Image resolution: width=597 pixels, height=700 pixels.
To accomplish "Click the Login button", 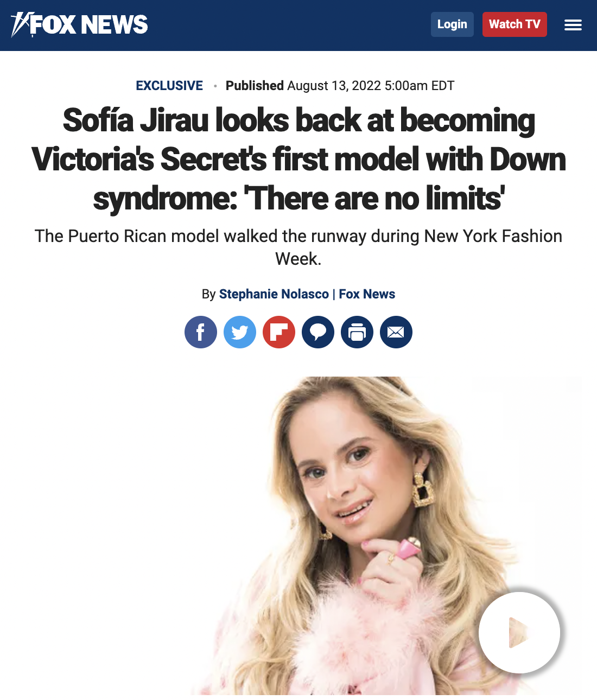I will click(452, 24).
